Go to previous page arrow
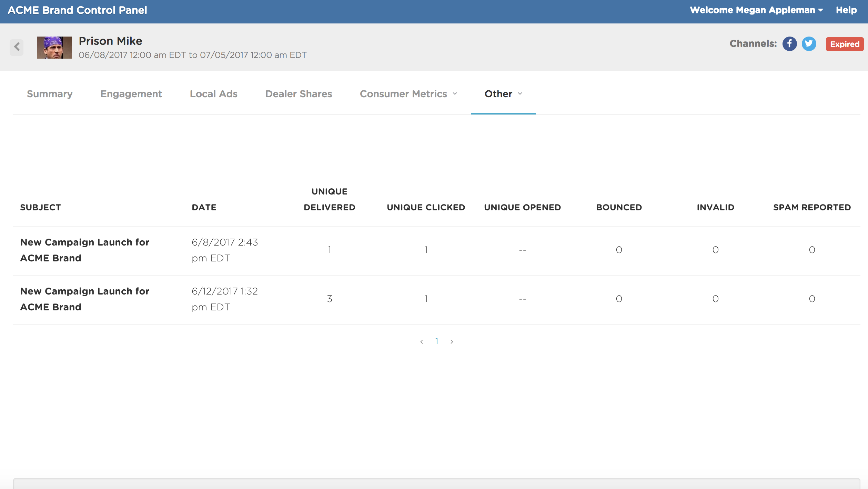The height and width of the screenshot is (489, 868). tap(422, 342)
